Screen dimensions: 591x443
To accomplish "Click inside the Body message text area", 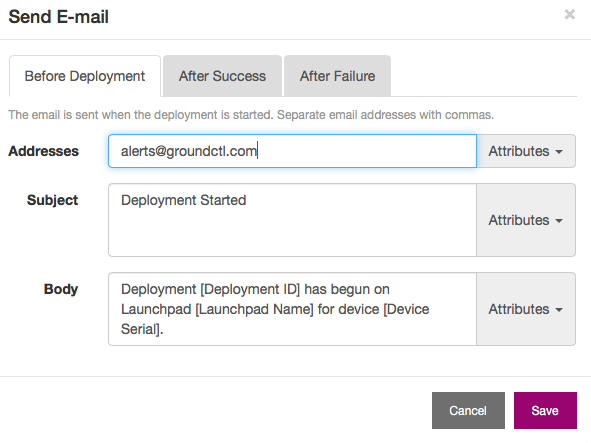I will [x=292, y=309].
